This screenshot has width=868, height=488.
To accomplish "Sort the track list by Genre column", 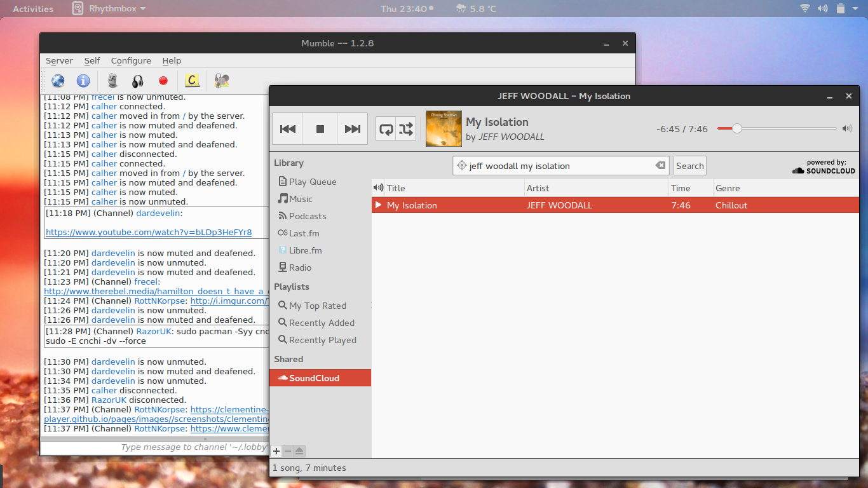I will click(x=785, y=188).
